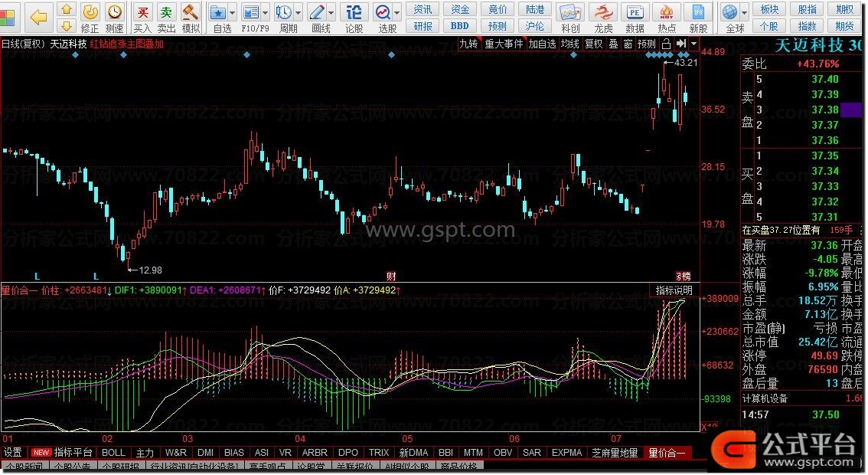Image resolution: width=868 pixels, height=475 pixels.
Task: Toggle the 叠 overlay option
Action: (613, 44)
